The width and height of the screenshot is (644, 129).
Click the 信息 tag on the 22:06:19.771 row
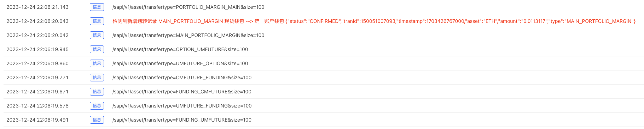[97, 78]
